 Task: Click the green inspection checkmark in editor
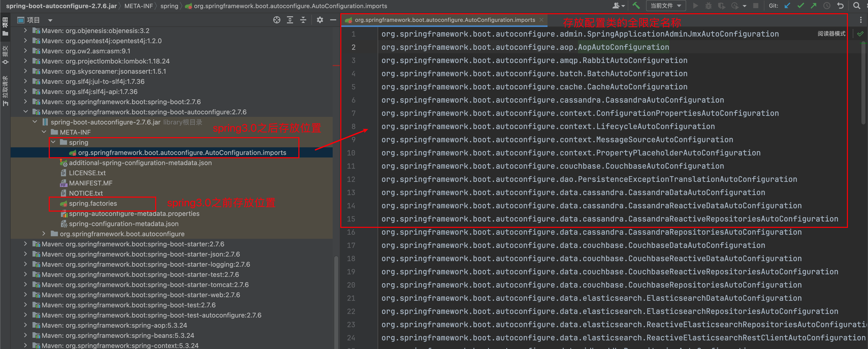coord(860,34)
